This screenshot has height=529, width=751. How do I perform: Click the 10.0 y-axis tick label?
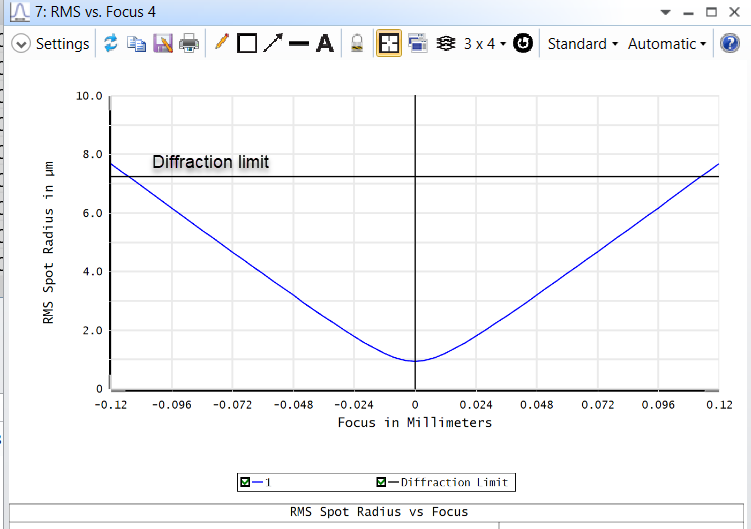pos(89,96)
